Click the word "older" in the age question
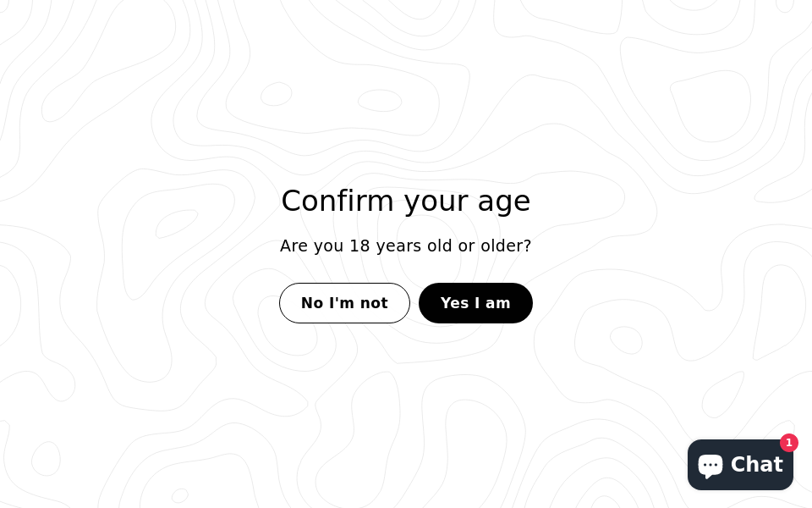Viewport: 812px width, 508px height. click(503, 246)
